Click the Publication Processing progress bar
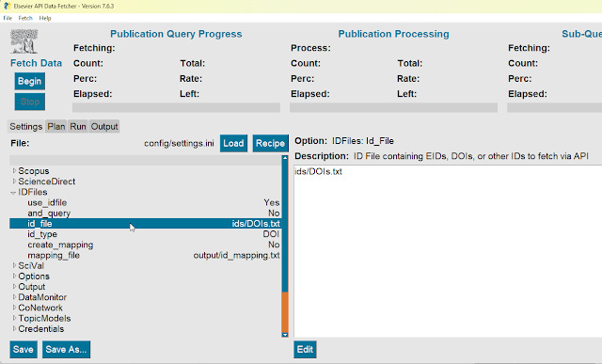Screen dimensions: 602x364 [x=393, y=107]
